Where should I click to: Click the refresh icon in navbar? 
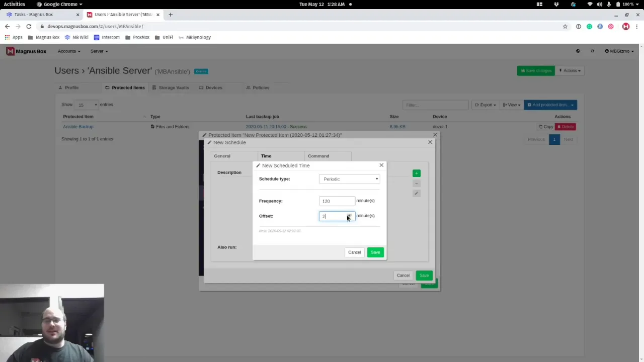pyautogui.click(x=592, y=51)
